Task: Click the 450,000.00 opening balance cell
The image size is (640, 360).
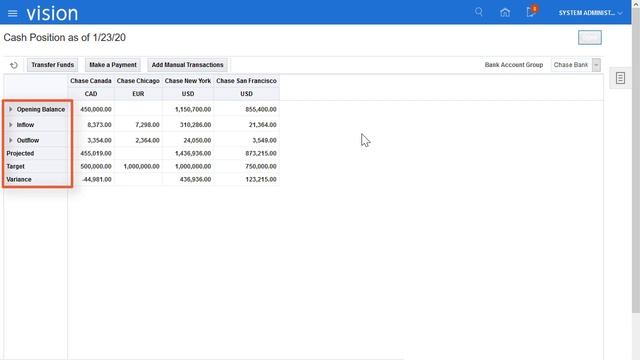Action: [91, 109]
